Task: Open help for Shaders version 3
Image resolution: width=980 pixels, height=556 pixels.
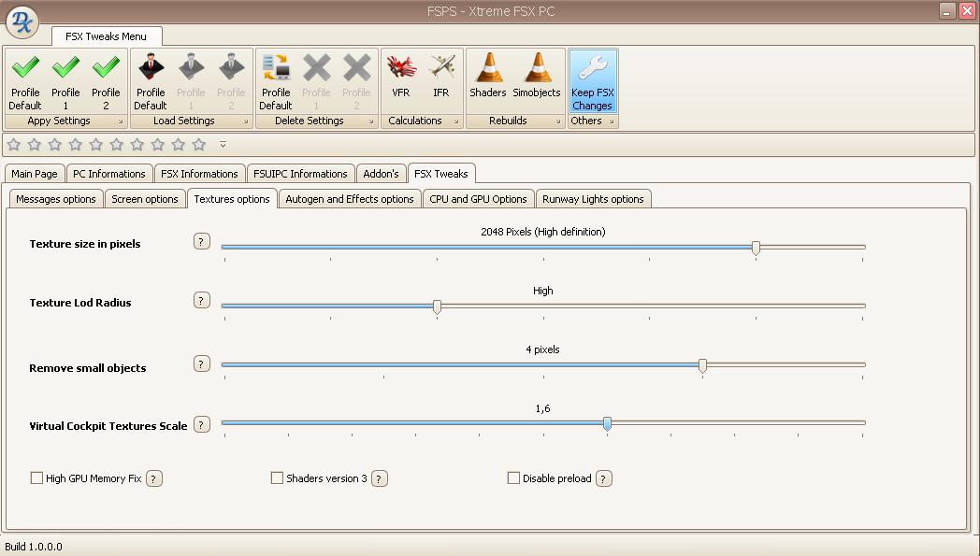Action: [380, 478]
